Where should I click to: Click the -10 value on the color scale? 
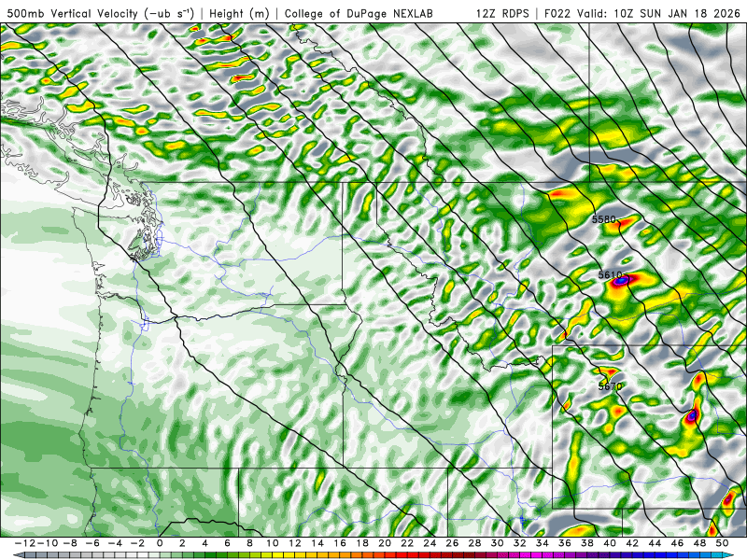[46, 543]
